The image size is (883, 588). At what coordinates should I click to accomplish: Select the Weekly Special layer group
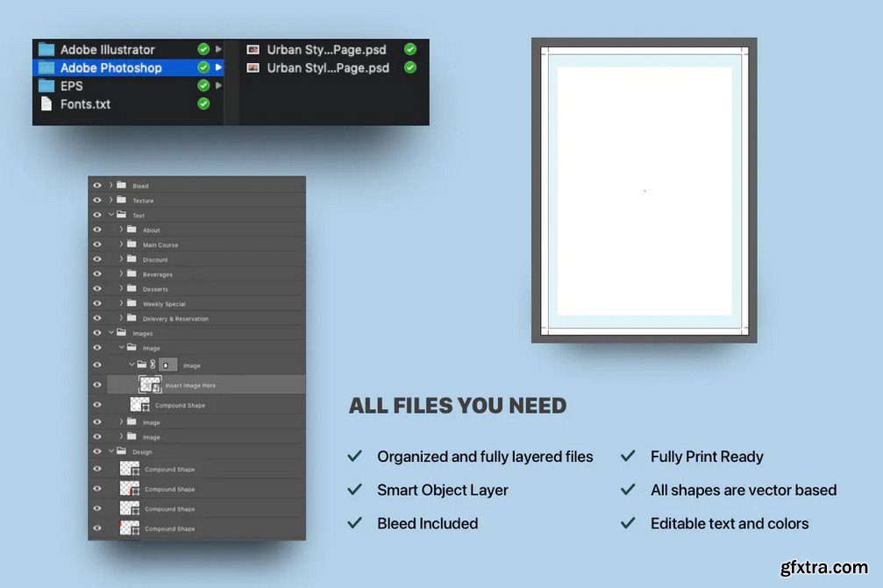[164, 304]
